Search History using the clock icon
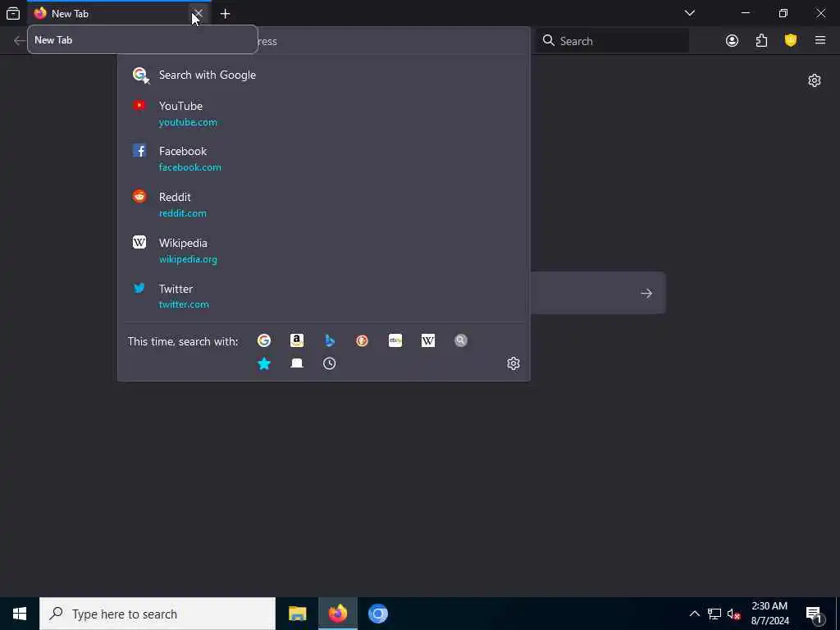The height and width of the screenshot is (630, 840). [x=330, y=363]
